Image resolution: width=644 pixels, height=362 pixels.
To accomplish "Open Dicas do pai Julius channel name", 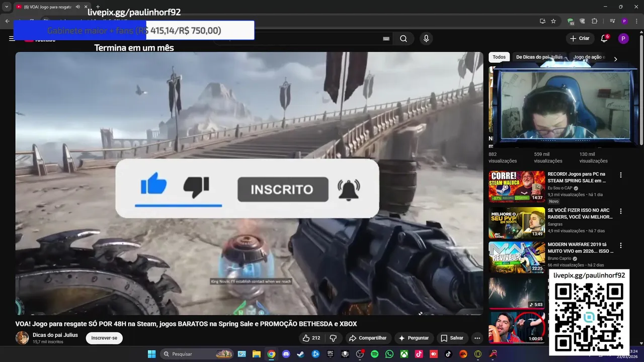I will click(x=55, y=335).
